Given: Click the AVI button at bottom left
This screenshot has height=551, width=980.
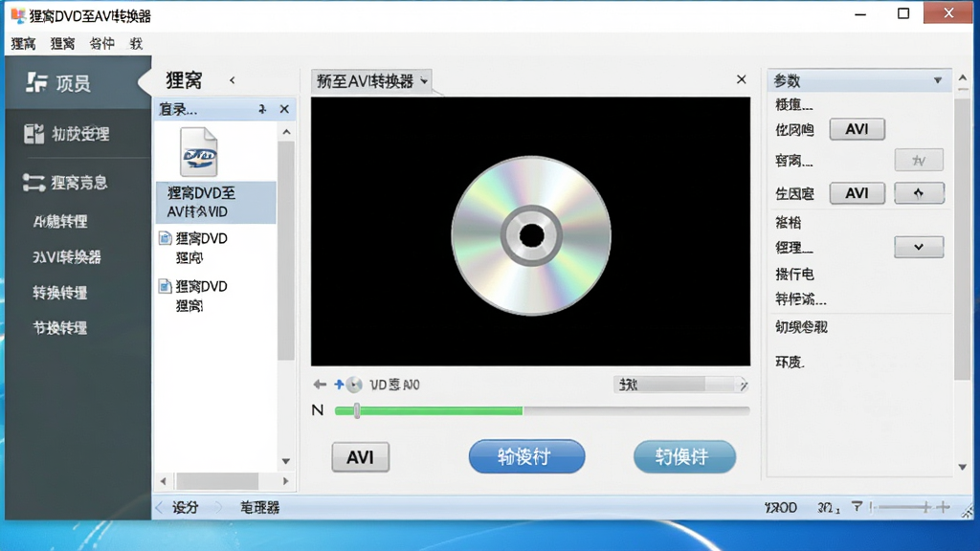Looking at the screenshot, I should [x=361, y=457].
